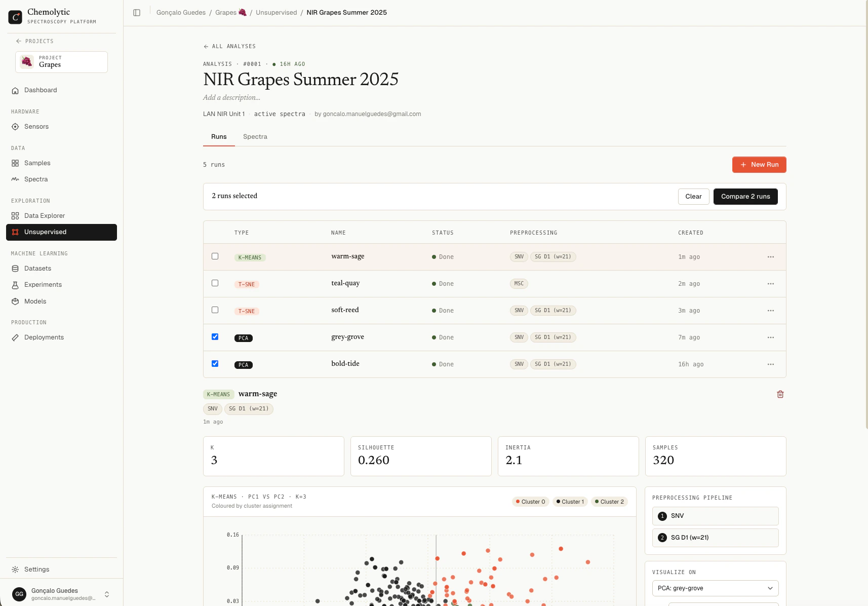Switch to the Runs tab
The height and width of the screenshot is (606, 868).
point(219,137)
